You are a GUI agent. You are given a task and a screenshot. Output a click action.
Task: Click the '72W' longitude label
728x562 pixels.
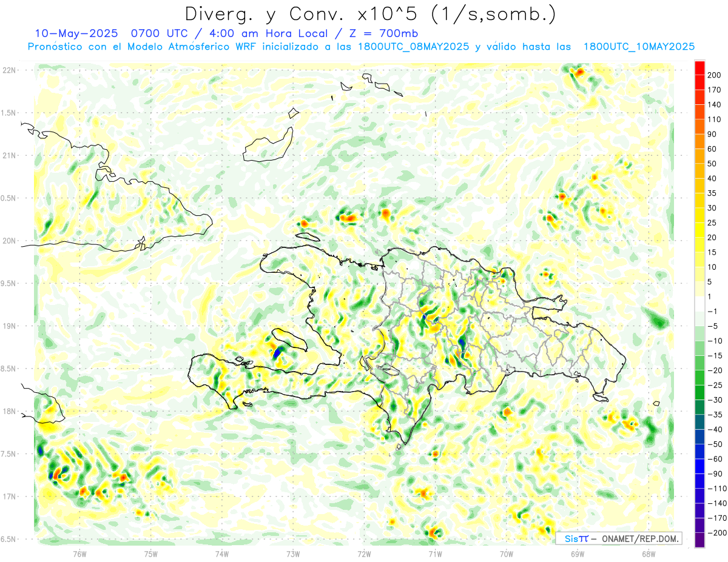[x=364, y=553]
